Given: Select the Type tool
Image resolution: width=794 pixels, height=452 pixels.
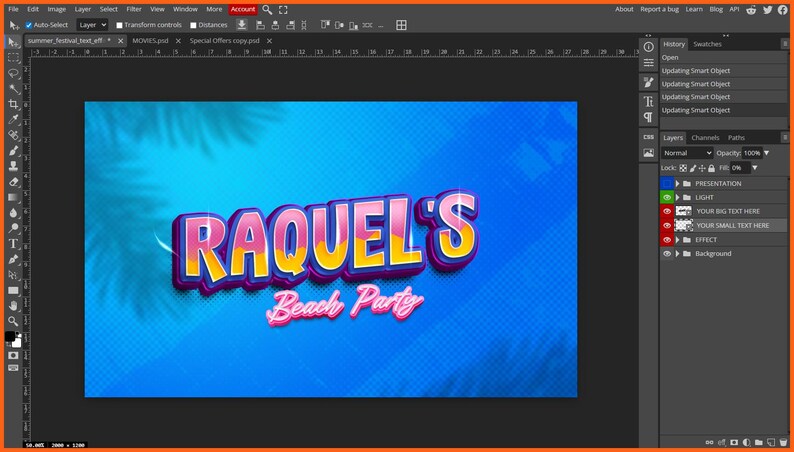Looking at the screenshot, I should click(13, 244).
